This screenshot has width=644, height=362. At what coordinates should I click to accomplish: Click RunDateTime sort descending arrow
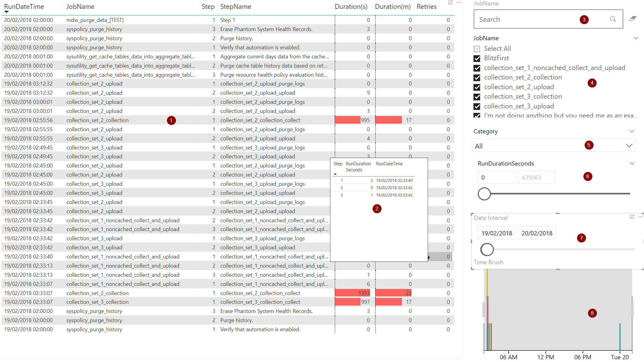[x=6, y=12]
